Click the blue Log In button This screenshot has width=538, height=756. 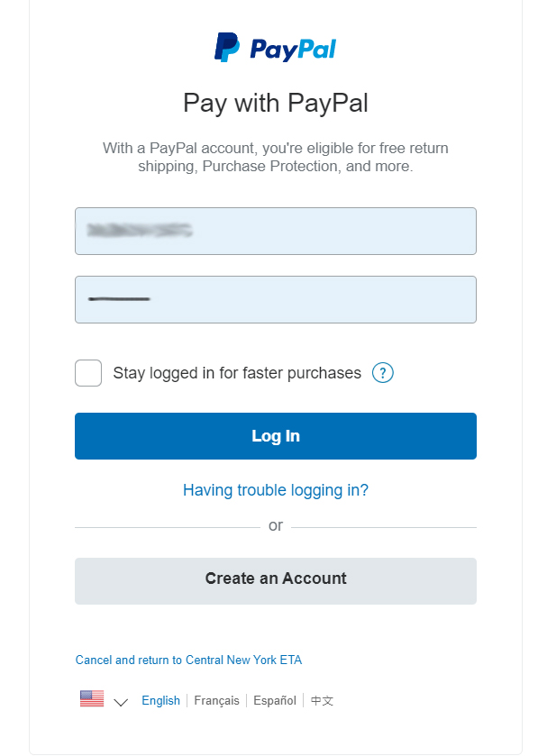coord(276,436)
